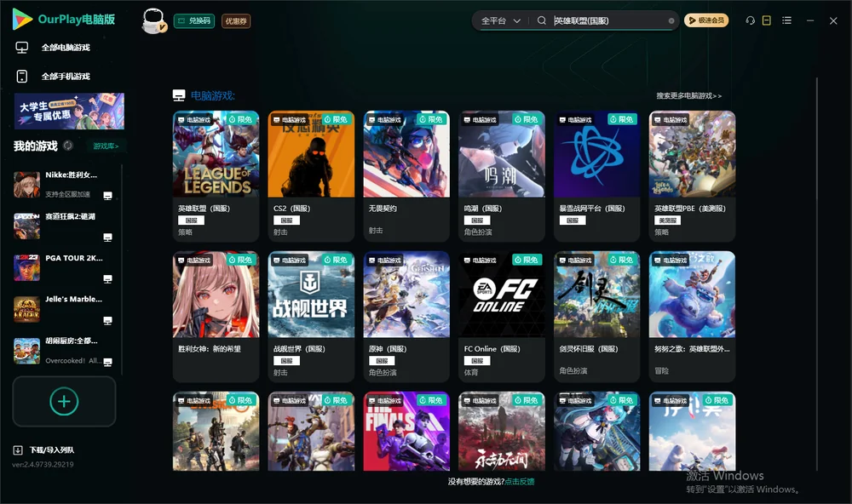Click the 点击反馈 feedback link

click(x=520, y=482)
